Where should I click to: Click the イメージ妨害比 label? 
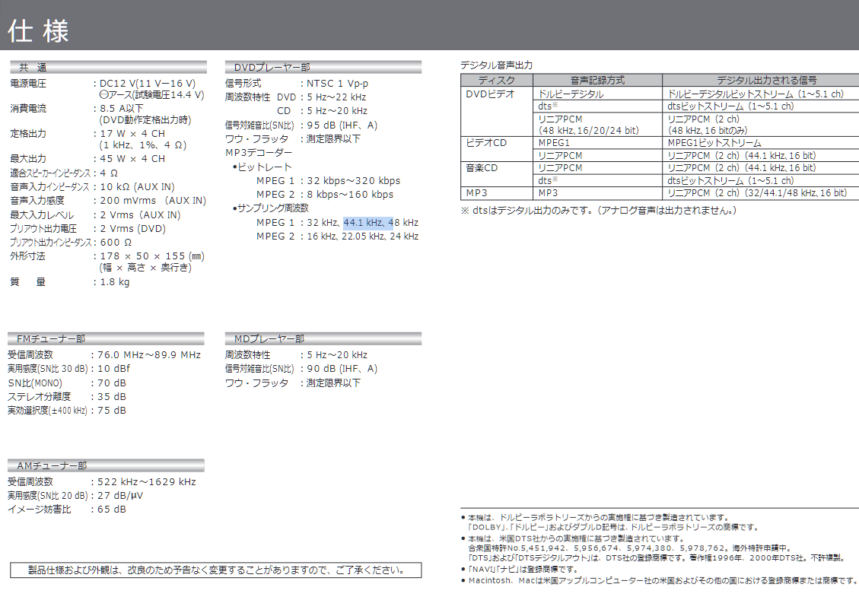tap(39, 510)
